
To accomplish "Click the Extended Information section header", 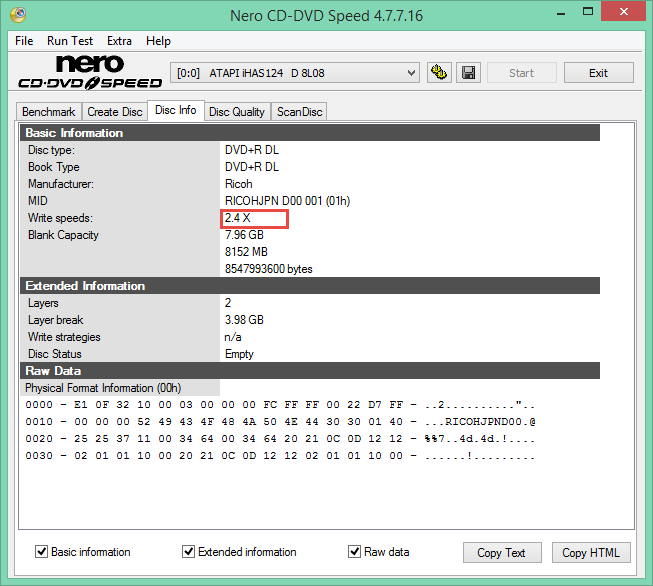I will [310, 286].
